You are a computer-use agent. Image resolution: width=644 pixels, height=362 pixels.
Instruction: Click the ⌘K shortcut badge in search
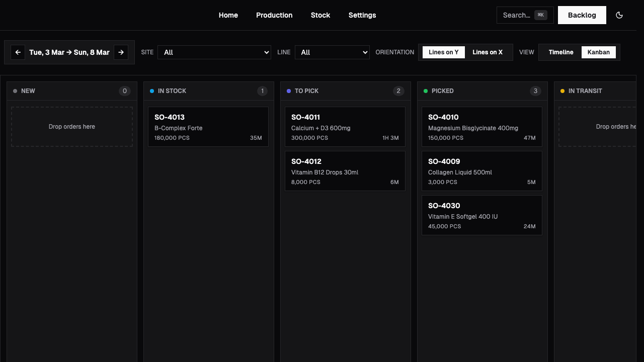[x=541, y=15]
